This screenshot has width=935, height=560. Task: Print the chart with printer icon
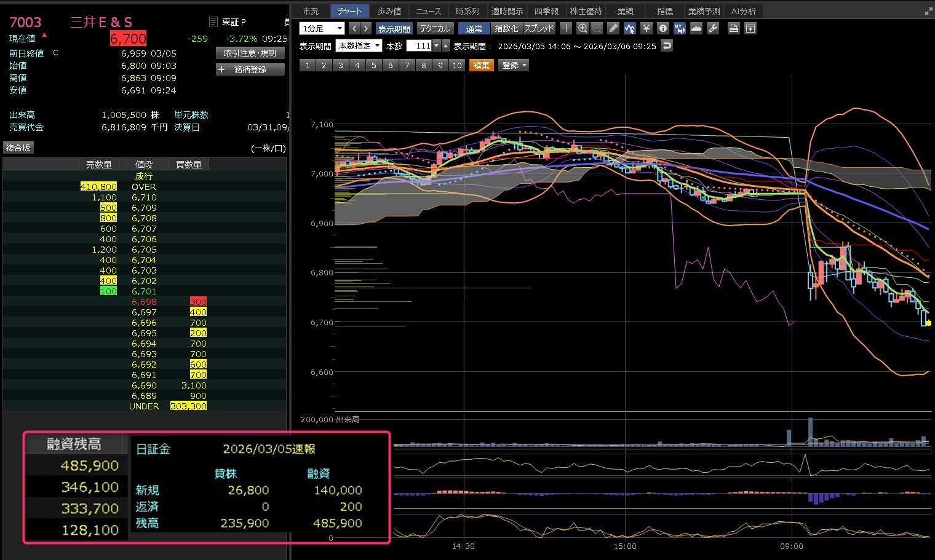(x=733, y=28)
